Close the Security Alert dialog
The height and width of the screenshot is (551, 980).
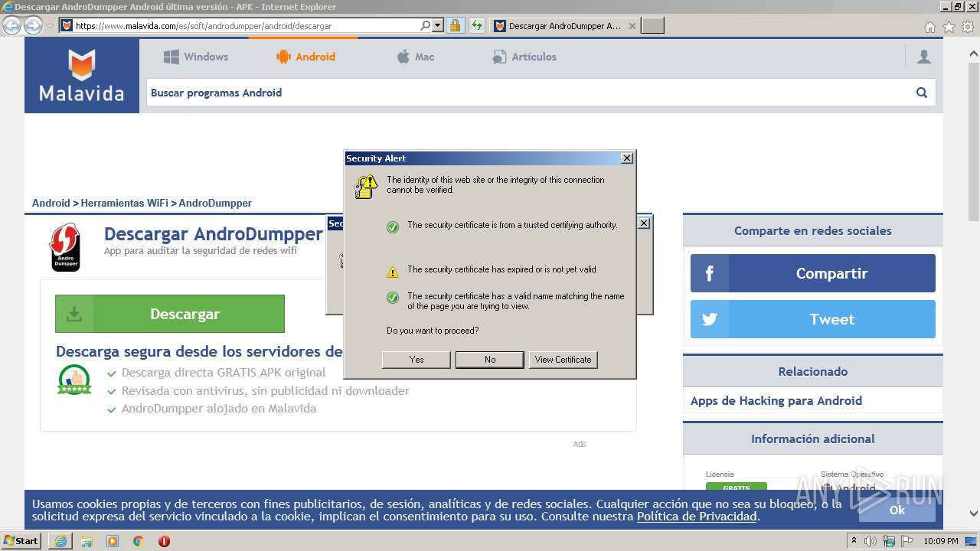point(627,158)
